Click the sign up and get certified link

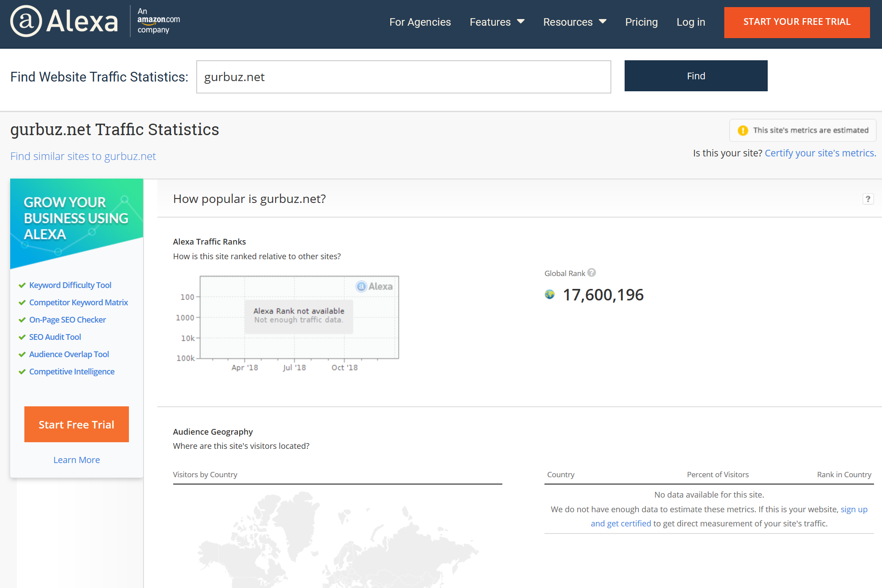tap(729, 516)
